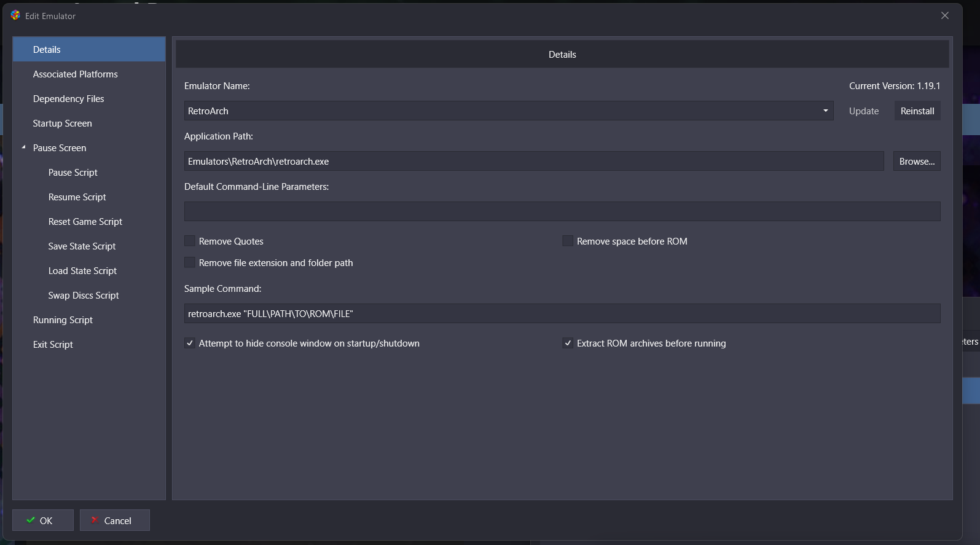Go to Running Script section
This screenshot has height=545, width=980.
click(89, 320)
